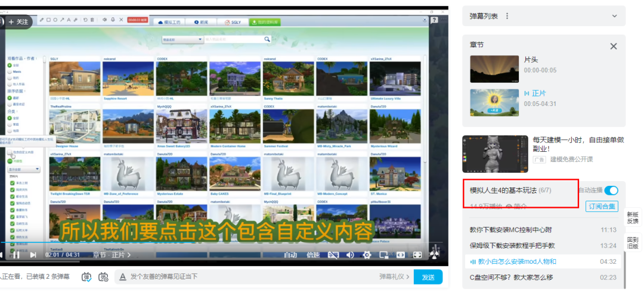Skip to the next video
Screen dimensions: 644x296
click(x=33, y=255)
